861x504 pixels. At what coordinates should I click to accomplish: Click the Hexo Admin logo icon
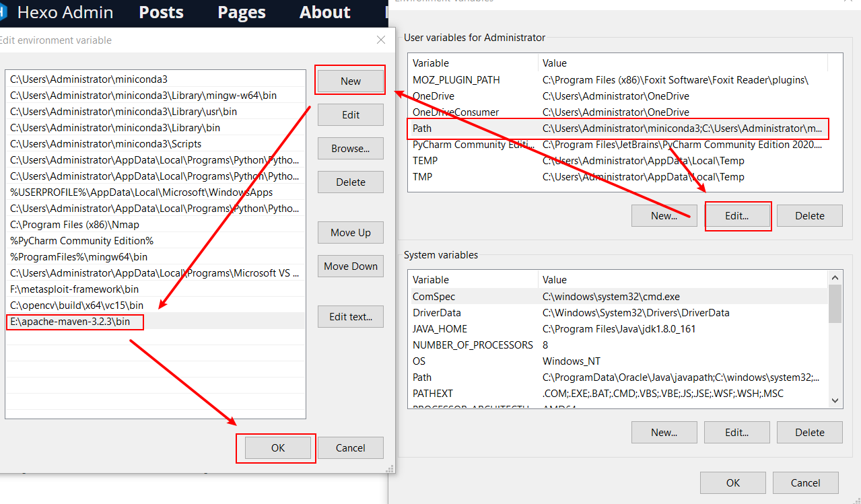pyautogui.click(x=3, y=12)
